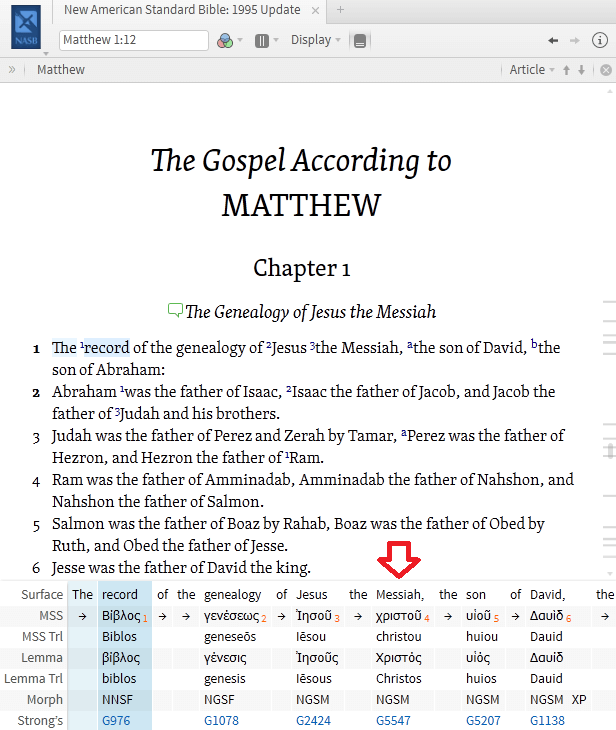Close the locator bar with the X icon
616x730 pixels.
(605, 70)
